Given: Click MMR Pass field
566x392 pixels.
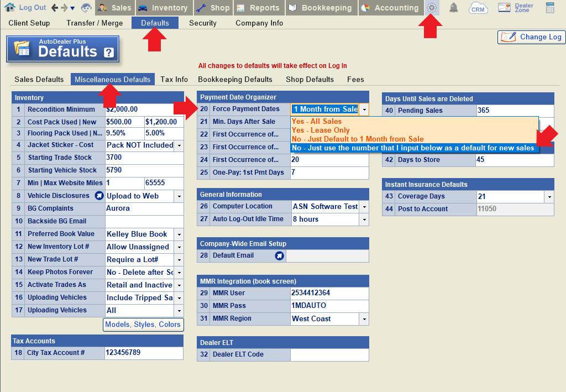Looking at the screenshot, I should point(329,306).
